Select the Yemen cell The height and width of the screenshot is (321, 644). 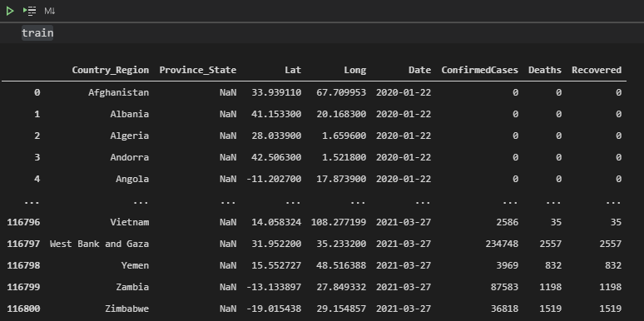(x=135, y=265)
